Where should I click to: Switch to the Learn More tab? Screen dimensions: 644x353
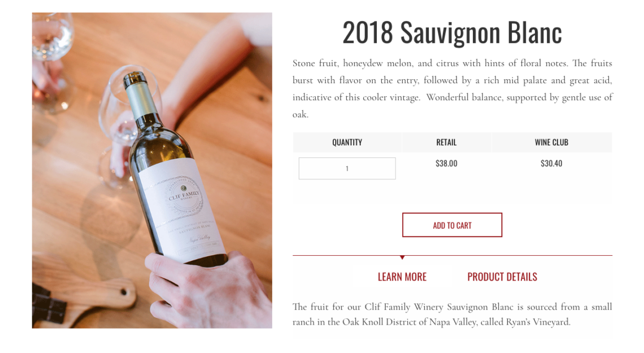[402, 277]
